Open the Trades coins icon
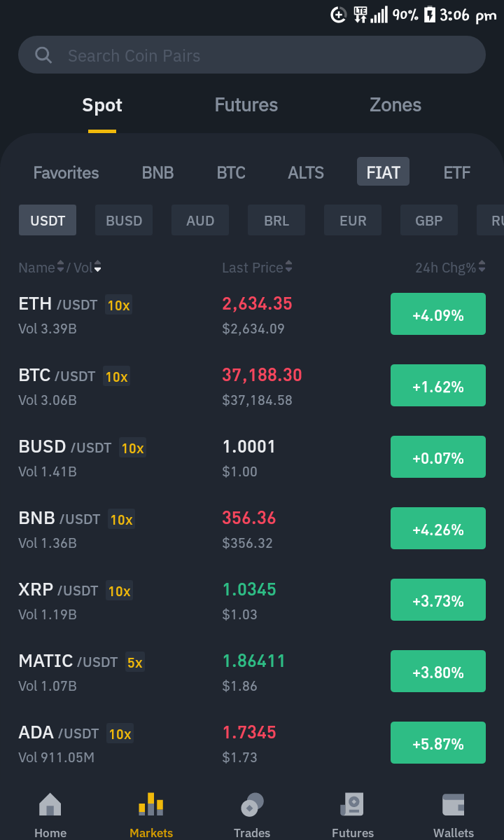Screen dimensions: 504x840 click(252, 804)
